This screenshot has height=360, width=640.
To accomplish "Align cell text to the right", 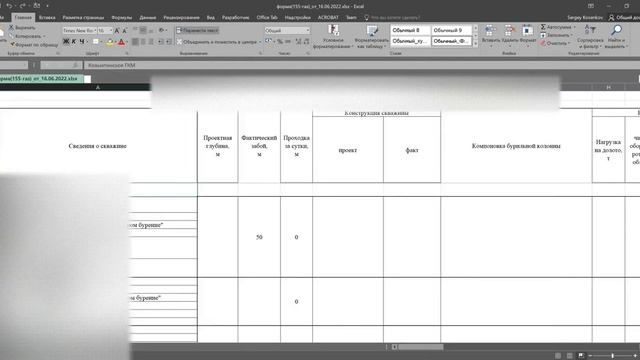I will [151, 42].
